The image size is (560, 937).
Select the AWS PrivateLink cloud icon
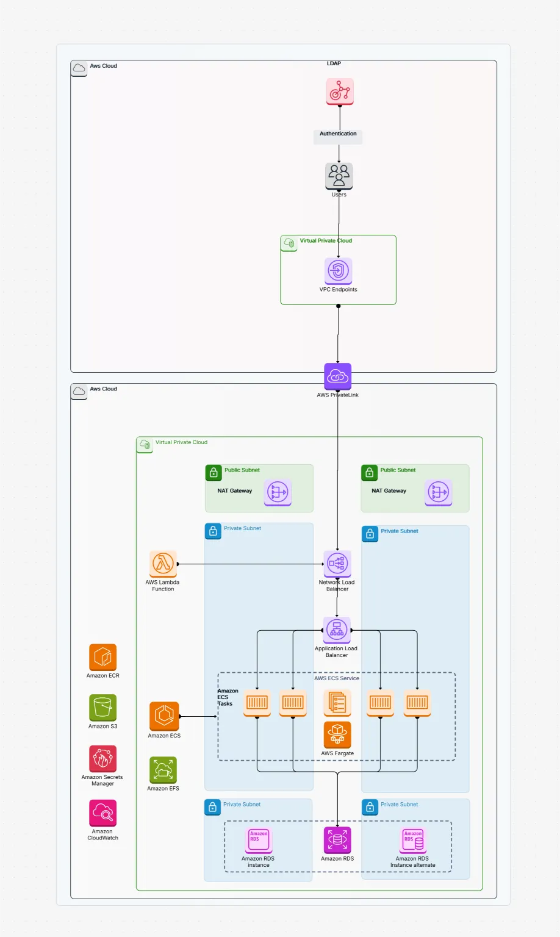pos(337,376)
